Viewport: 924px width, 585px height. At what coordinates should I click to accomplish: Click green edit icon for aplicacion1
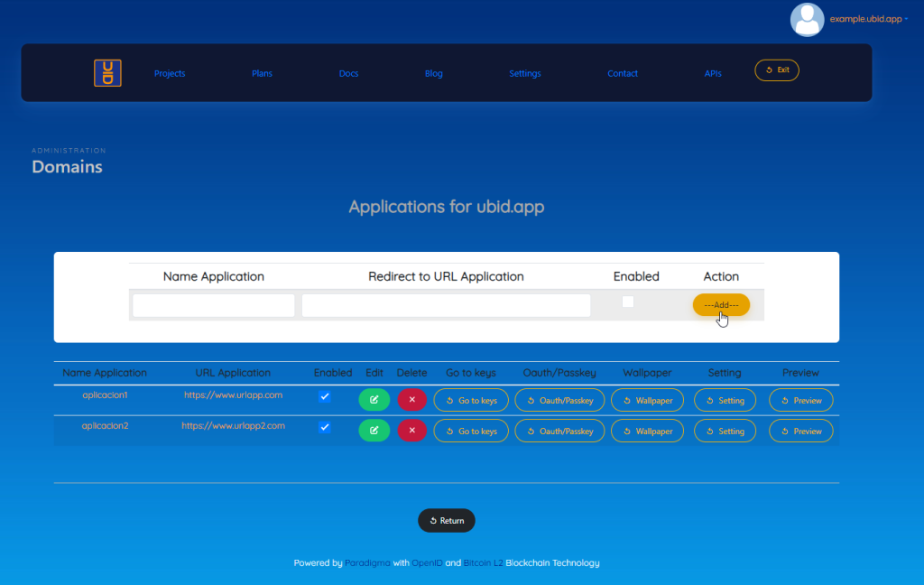(x=374, y=400)
